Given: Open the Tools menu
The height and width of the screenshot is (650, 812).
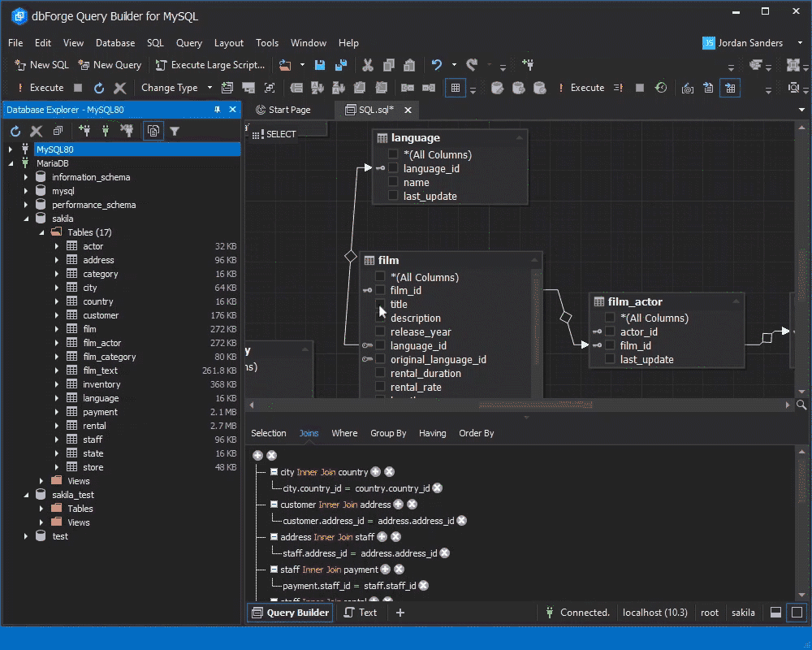Looking at the screenshot, I should (266, 43).
